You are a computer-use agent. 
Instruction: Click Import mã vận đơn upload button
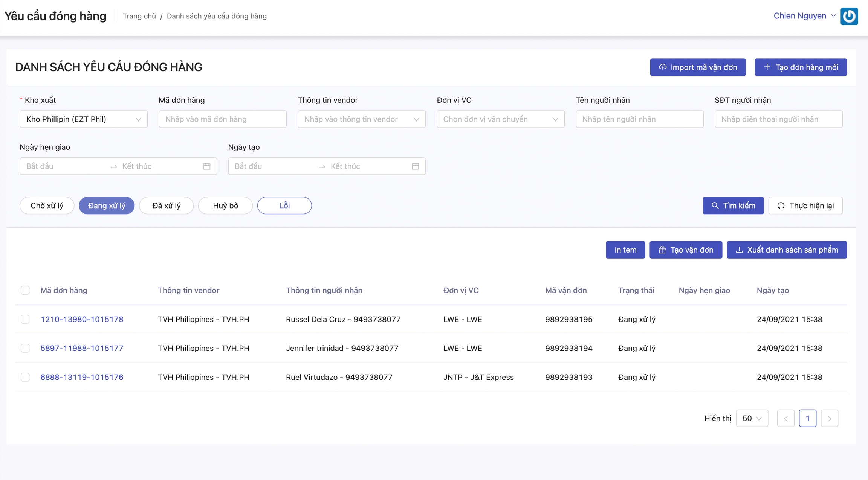[x=697, y=67]
